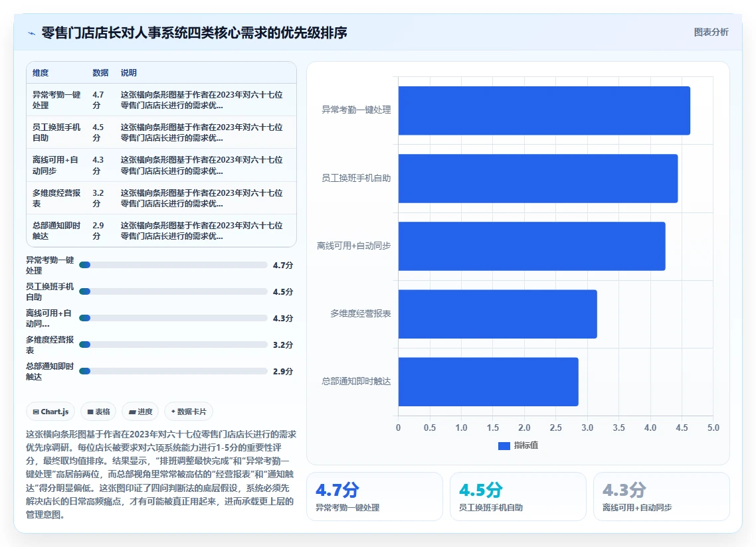Click the 4.3 分 table value
The width and height of the screenshot is (756, 547).
[98, 165]
